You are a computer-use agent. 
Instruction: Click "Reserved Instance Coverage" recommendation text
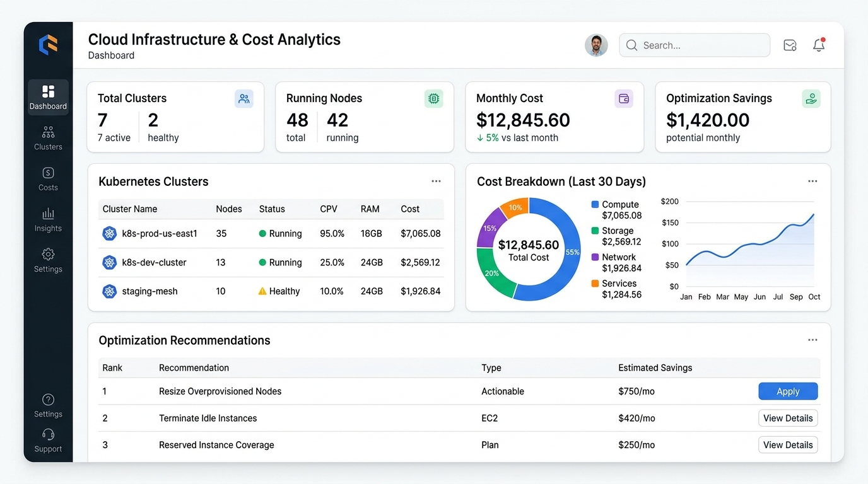pos(216,445)
